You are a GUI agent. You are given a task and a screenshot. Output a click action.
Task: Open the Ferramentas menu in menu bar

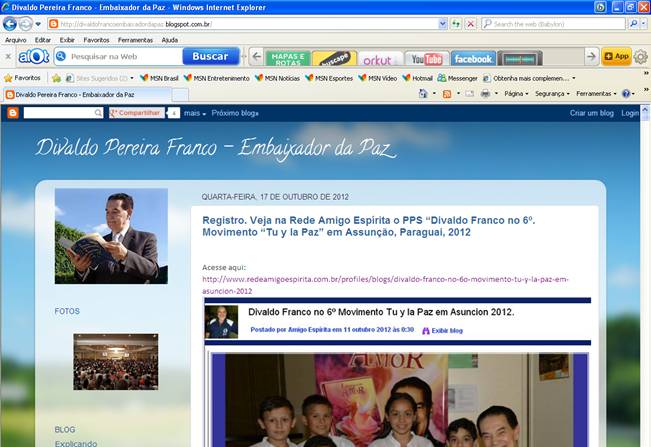pyautogui.click(x=135, y=40)
